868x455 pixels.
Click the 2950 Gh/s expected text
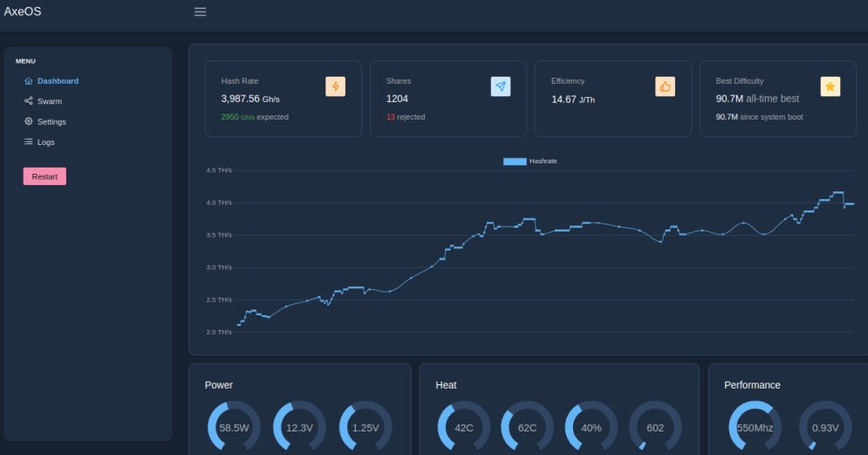255,117
